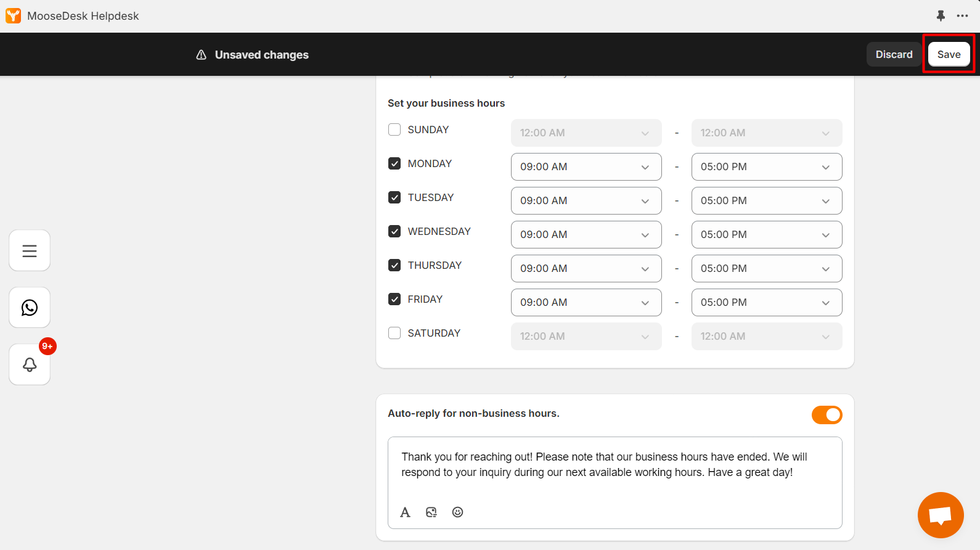This screenshot has height=550, width=980.
Task: Click the insert image icon in editor
Action: tap(431, 512)
